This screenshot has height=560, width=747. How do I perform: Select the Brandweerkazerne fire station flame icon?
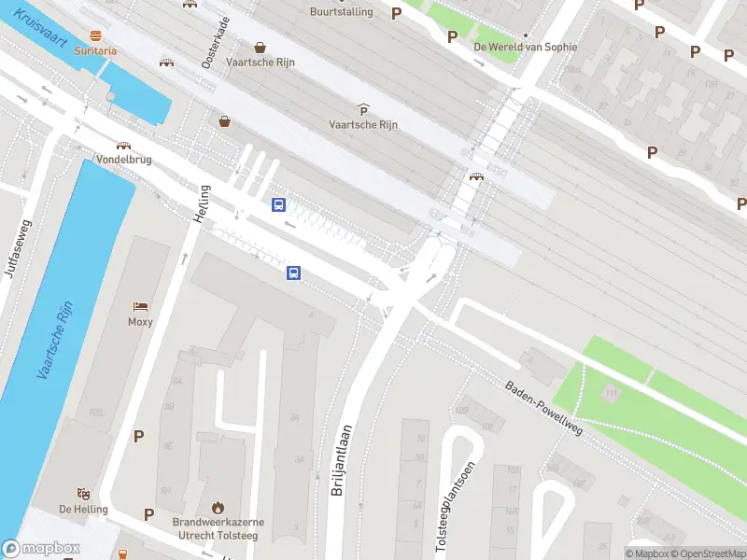click(218, 508)
